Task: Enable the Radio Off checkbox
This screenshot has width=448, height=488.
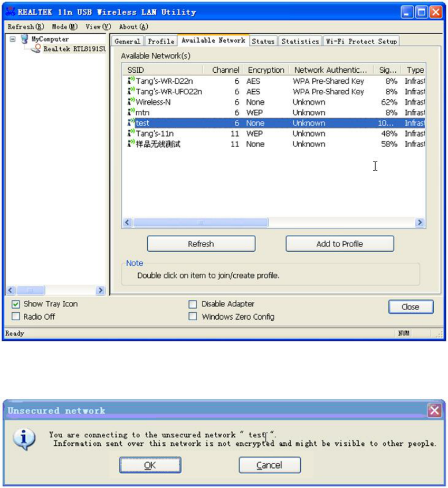Action: [x=15, y=317]
